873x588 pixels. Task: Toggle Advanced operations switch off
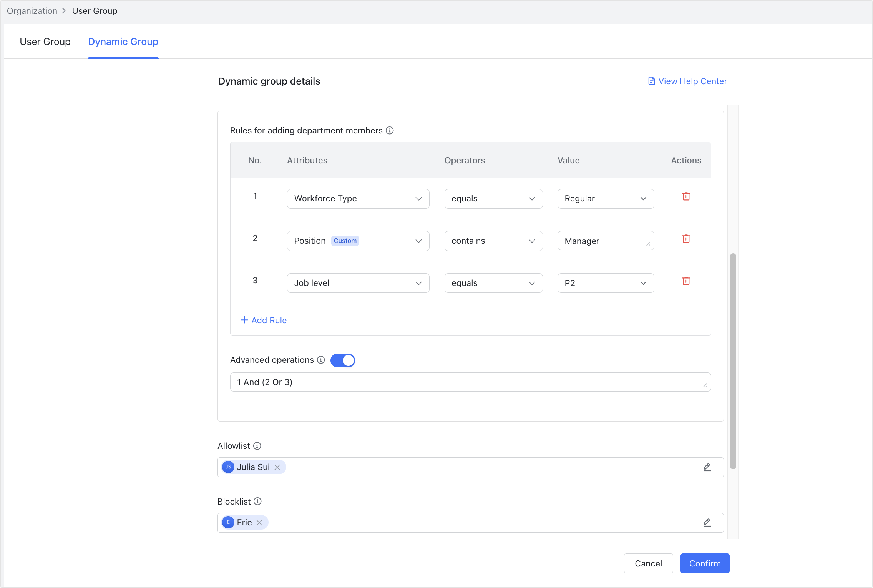click(342, 360)
